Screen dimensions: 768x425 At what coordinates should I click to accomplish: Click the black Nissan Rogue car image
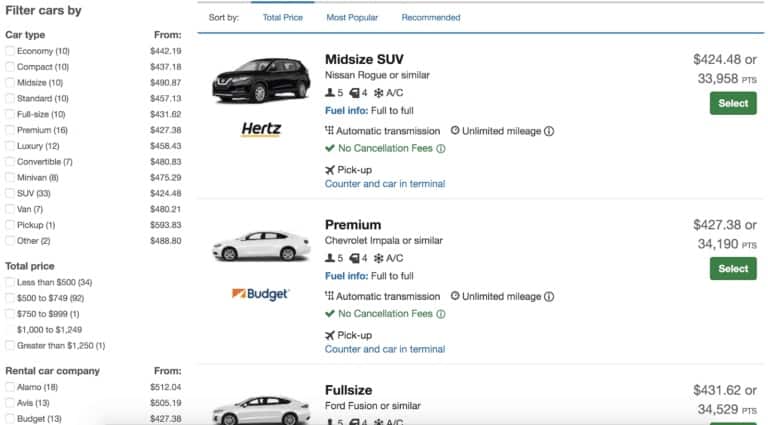[261, 81]
